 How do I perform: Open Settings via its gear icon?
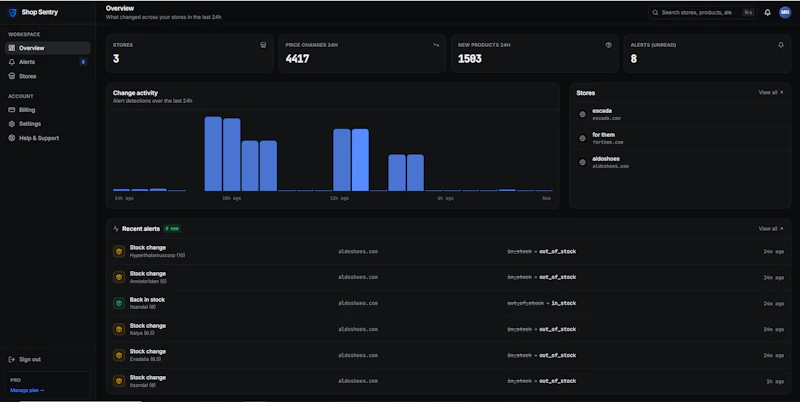coord(12,124)
